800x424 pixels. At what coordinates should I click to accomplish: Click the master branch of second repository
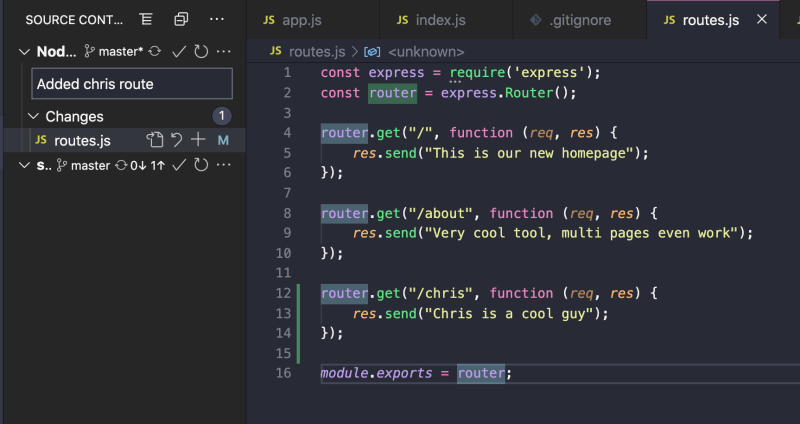[84, 165]
